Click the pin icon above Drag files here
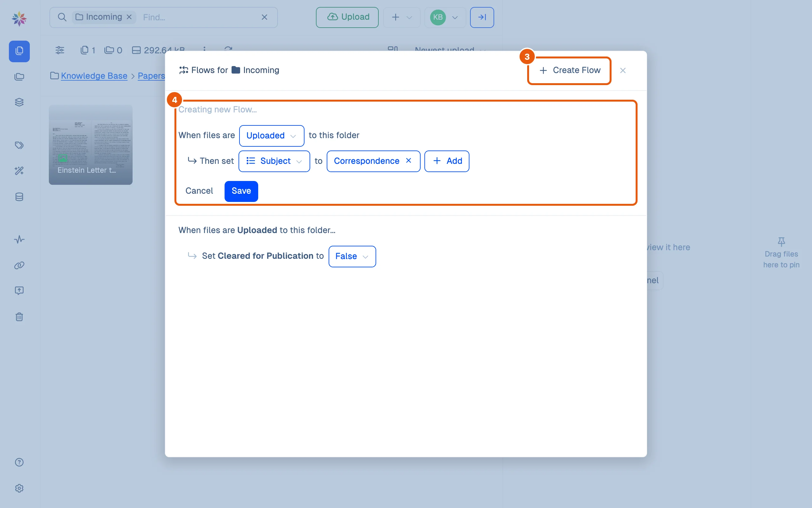 click(x=781, y=242)
